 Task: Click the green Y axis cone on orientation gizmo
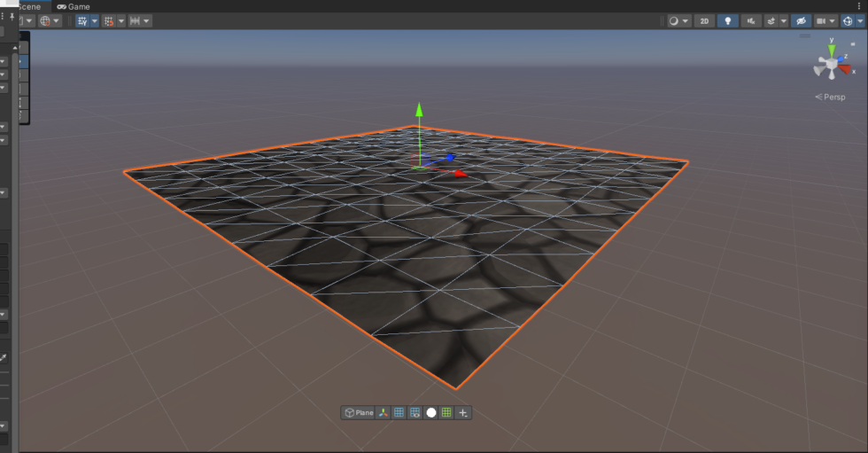point(832,51)
